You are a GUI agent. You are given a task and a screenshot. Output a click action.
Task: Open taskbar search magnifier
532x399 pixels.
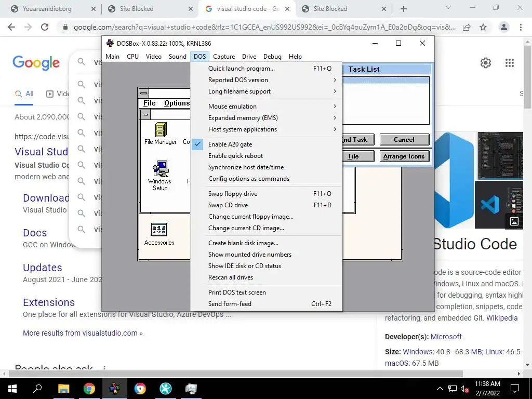tap(37, 389)
